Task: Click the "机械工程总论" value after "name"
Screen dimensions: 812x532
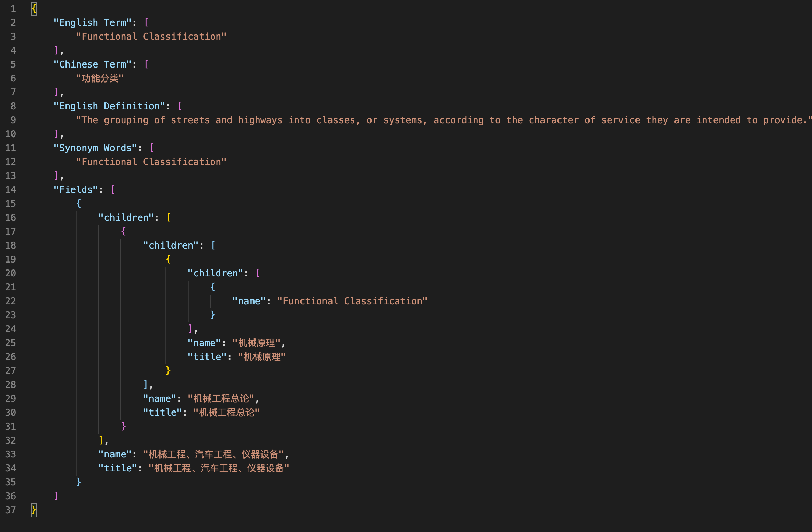Action: coord(221,399)
